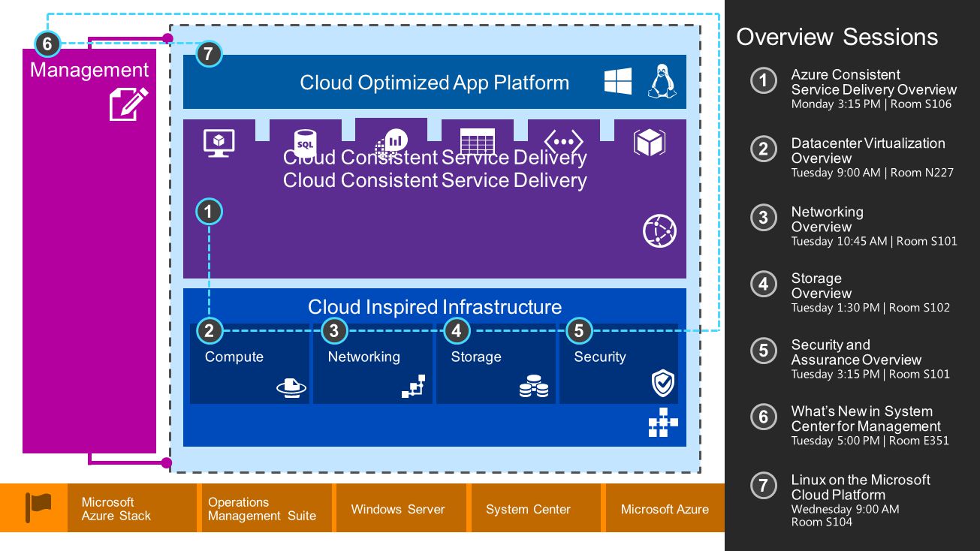Click diagram circle 2 on Compute tile
This screenshot has width=980, height=551.
pyautogui.click(x=210, y=330)
